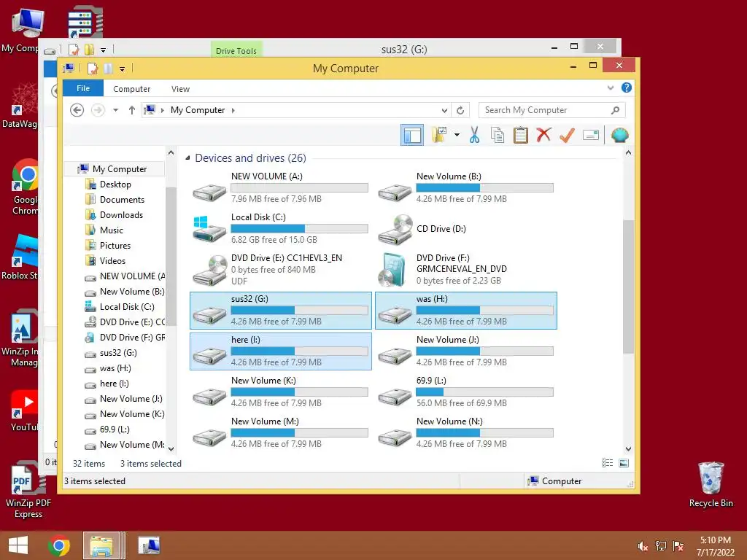Click the Cut scissors icon
The image size is (747, 560).
point(474,135)
